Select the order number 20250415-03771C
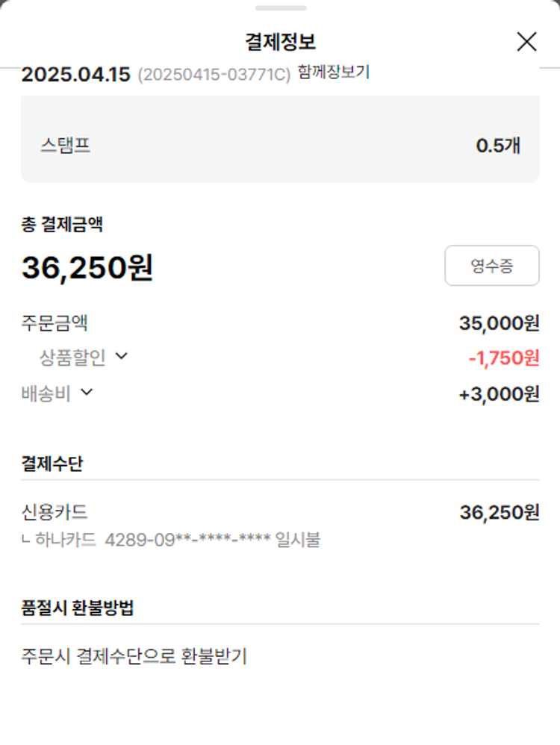Image resolution: width=560 pixels, height=745 pixels. (x=214, y=75)
